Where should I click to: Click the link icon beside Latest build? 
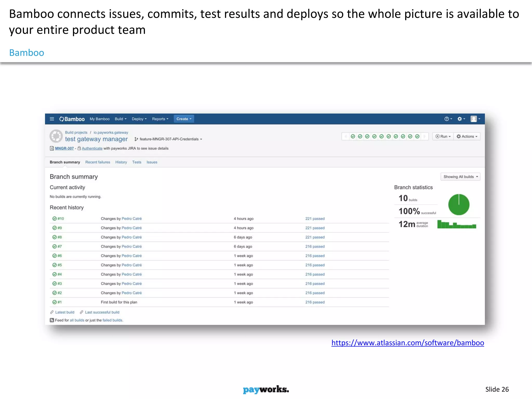point(52,312)
